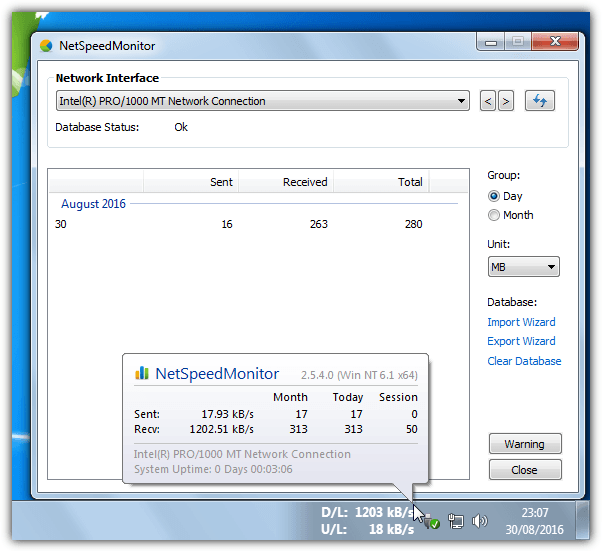Click the volume speaker tray icon

click(x=480, y=521)
